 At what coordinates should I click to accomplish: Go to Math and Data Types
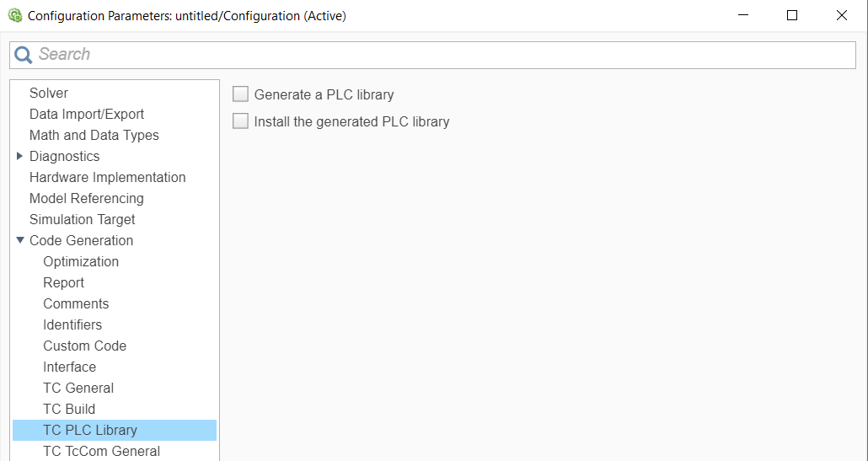point(94,135)
